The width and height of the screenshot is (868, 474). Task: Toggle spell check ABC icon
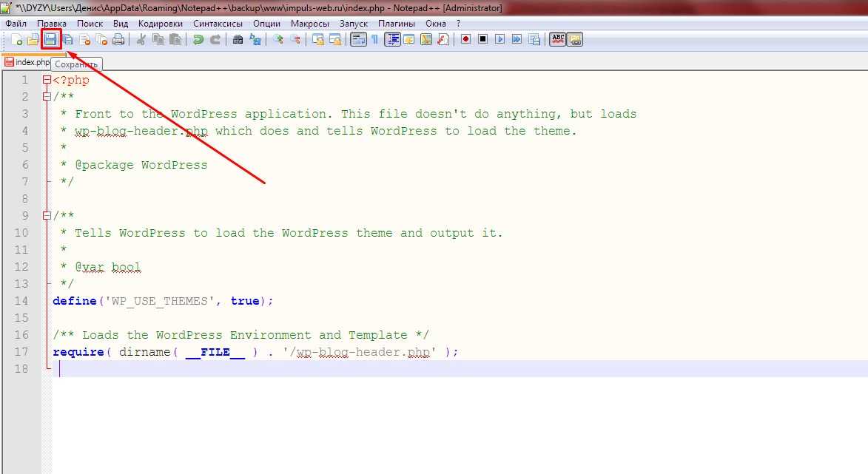[558, 40]
